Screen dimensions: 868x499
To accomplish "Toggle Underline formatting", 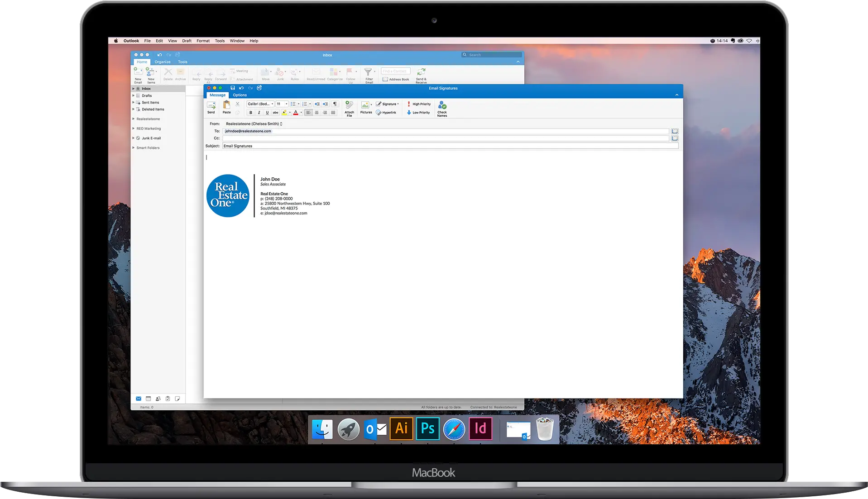I will click(x=267, y=113).
